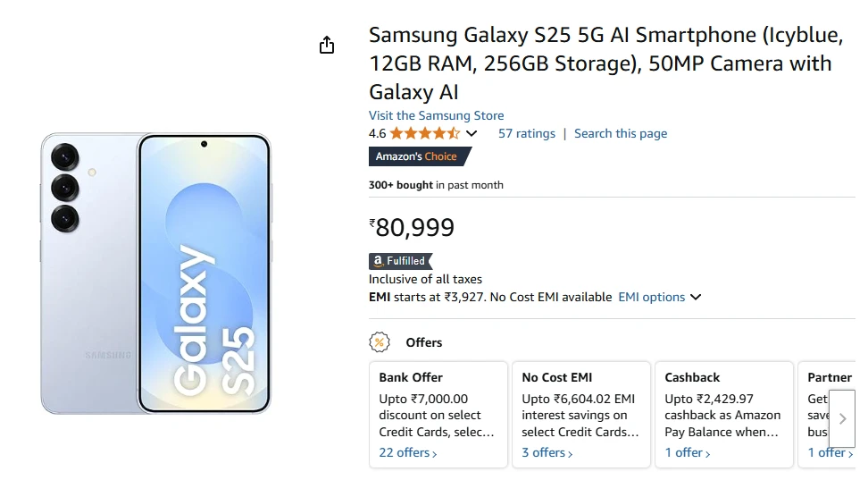
Task: Click the Amazon's Choice badge
Action: 418,156
